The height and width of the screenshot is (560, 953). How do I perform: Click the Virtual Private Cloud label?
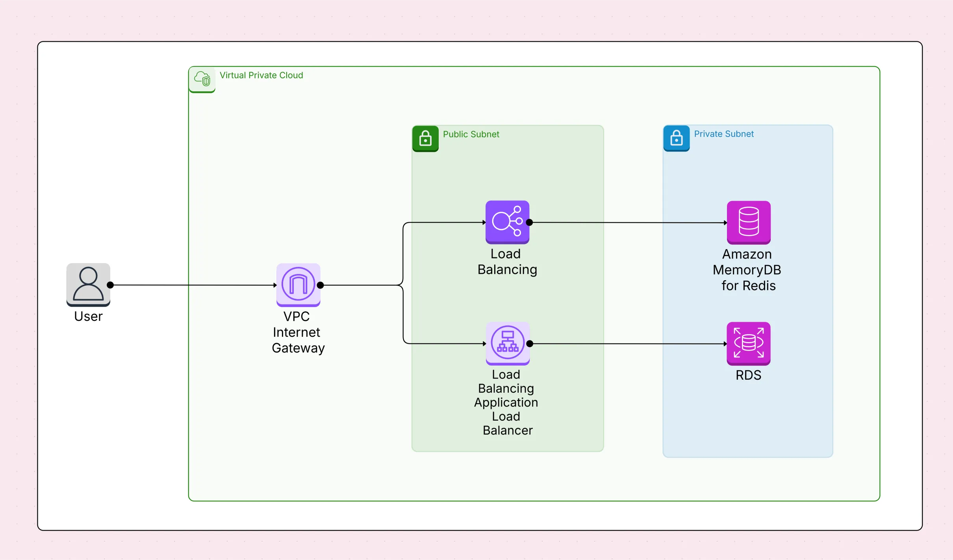[x=261, y=75]
